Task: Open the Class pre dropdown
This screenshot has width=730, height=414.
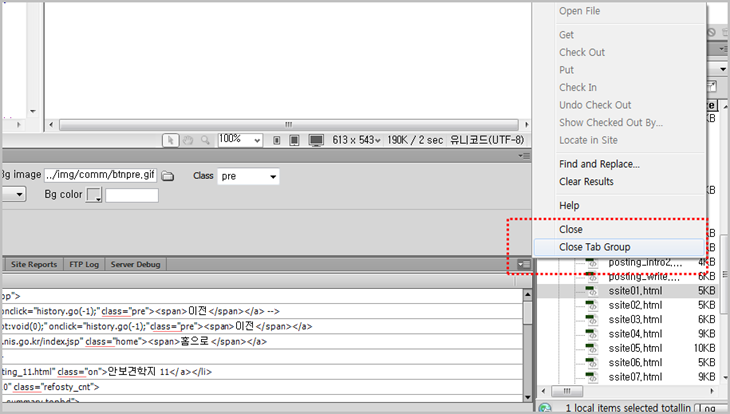Action: (248, 176)
